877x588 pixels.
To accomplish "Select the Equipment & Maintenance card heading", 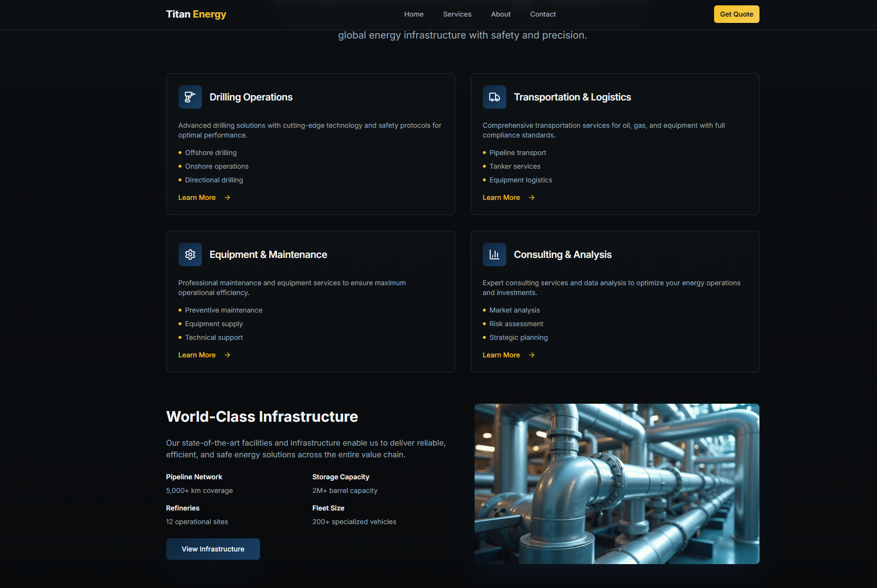I will pos(268,255).
